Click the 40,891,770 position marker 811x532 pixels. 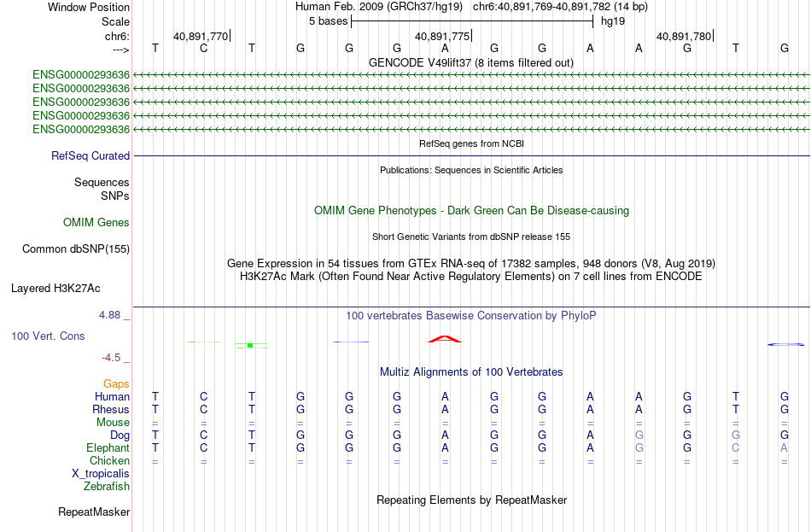coord(201,36)
